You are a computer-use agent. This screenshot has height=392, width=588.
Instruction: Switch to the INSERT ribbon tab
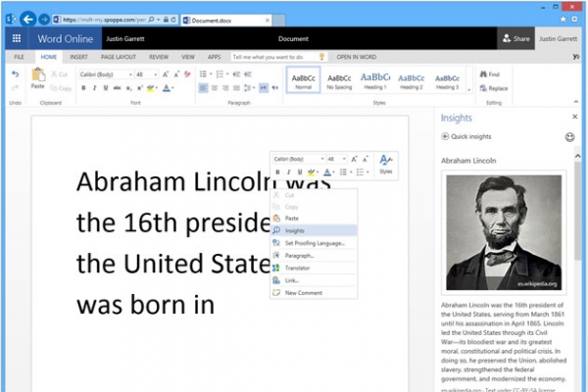[78, 57]
